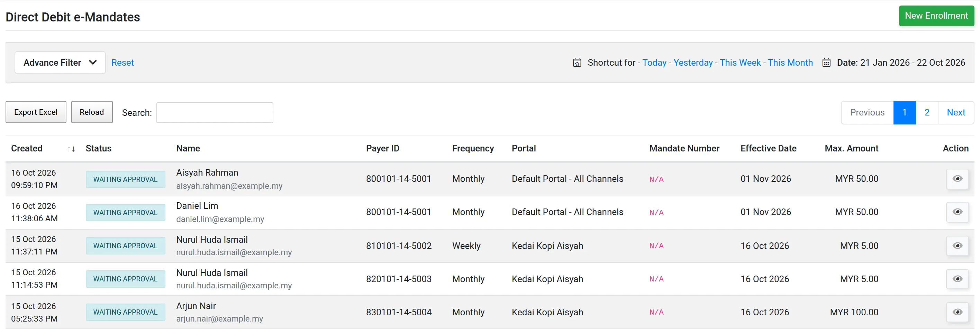This screenshot has height=334, width=980.
Task: Click Waiting Approval badge in Daniel Lim's row
Action: pos(126,212)
